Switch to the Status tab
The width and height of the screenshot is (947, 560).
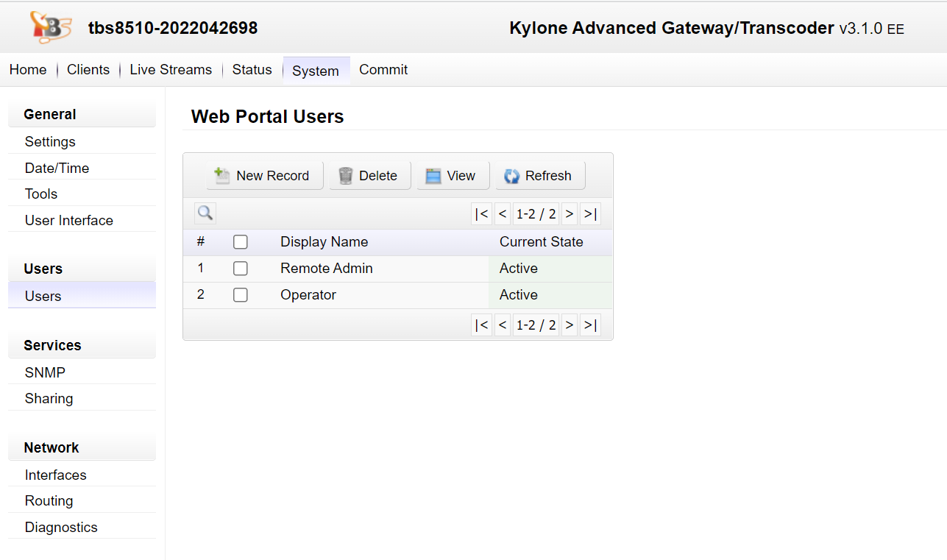[x=252, y=70]
